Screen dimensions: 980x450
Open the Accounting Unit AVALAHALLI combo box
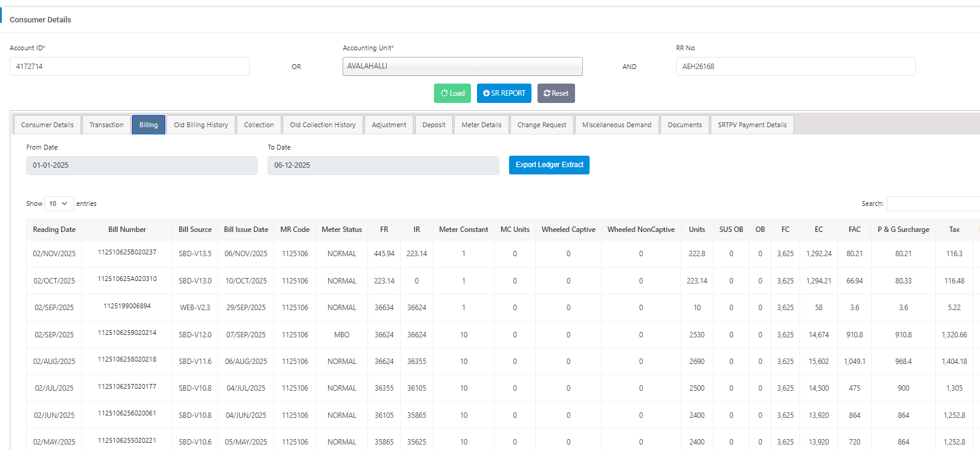pos(462,67)
